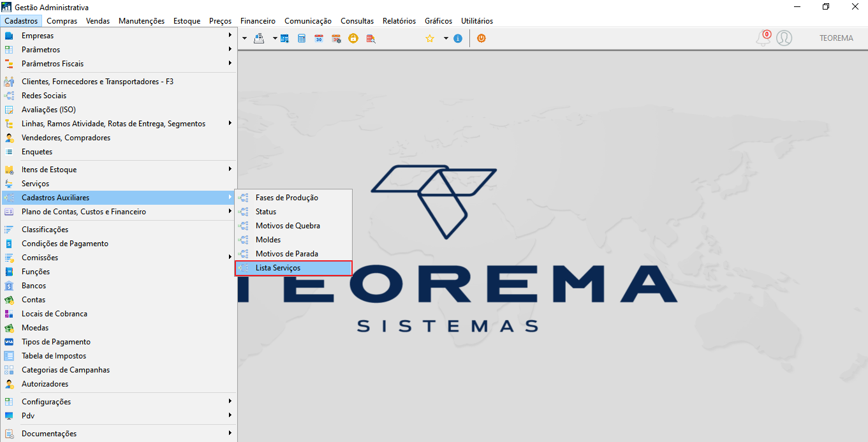
Task: Open the Preços menu
Action: click(x=221, y=21)
